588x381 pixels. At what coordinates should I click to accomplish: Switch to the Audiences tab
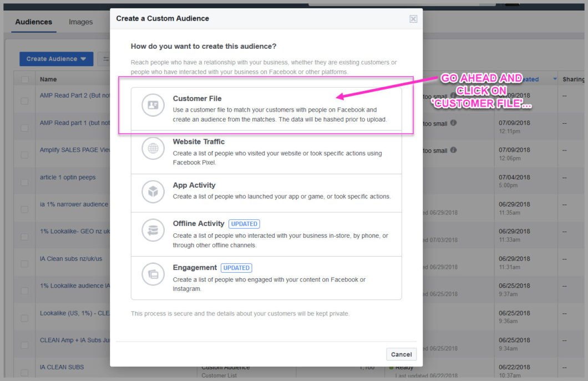point(34,22)
